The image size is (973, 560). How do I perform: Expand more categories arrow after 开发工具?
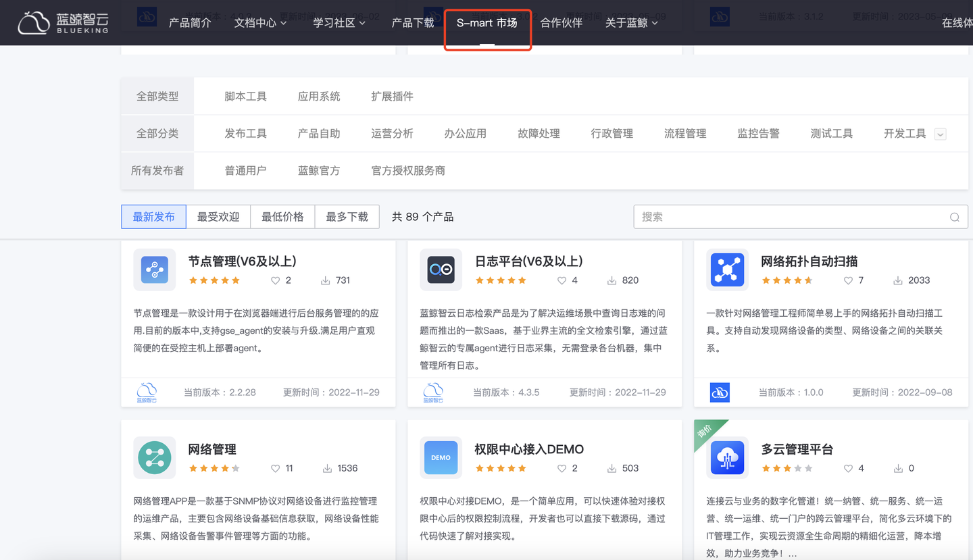(x=940, y=134)
